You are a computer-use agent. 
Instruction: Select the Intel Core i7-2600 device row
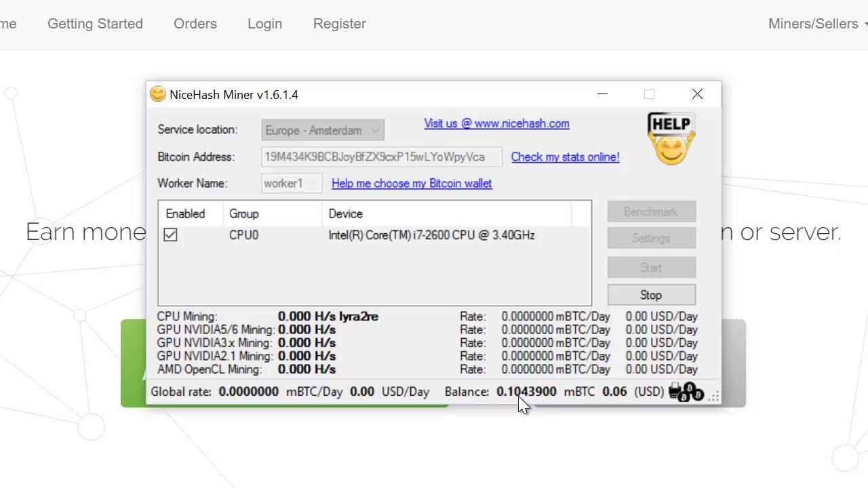tap(374, 235)
